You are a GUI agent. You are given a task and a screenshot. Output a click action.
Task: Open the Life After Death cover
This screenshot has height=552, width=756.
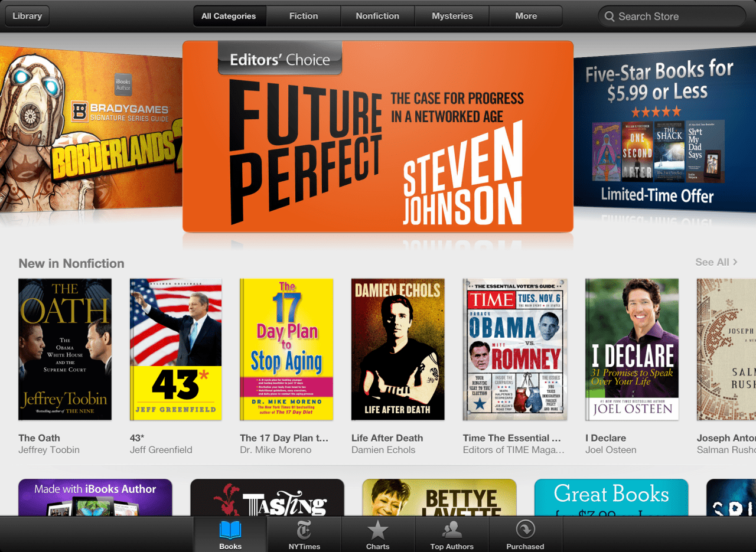[x=398, y=350]
